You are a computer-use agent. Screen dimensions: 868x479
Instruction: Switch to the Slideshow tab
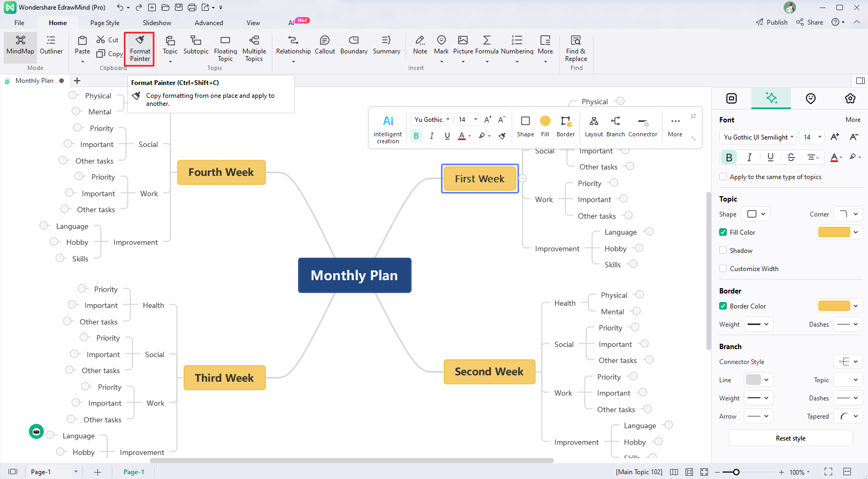157,23
